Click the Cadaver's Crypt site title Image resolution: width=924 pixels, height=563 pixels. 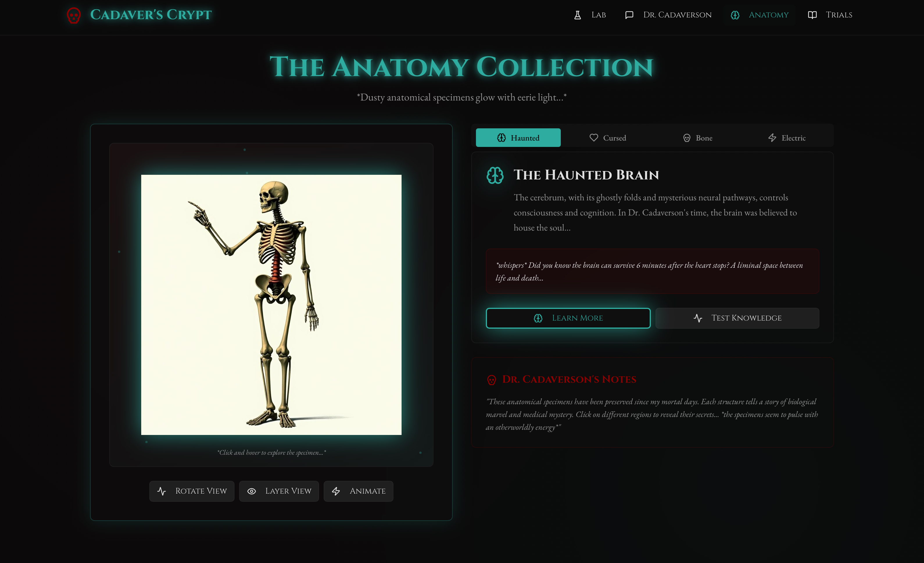point(151,15)
